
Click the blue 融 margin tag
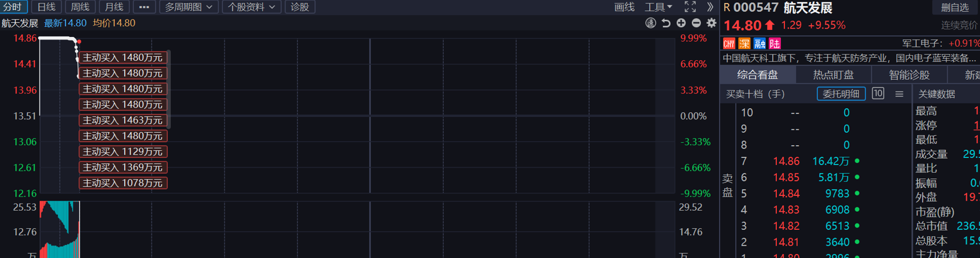[759, 44]
